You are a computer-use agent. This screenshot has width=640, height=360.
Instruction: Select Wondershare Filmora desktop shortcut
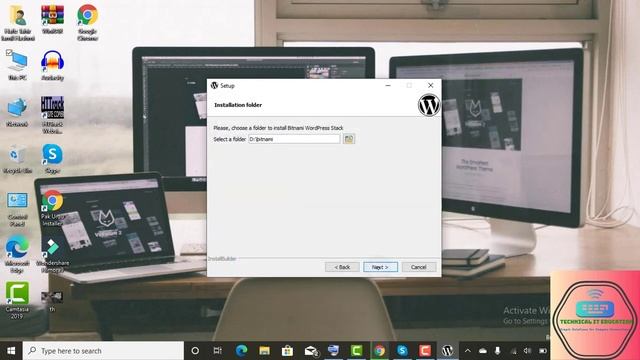coord(52,255)
